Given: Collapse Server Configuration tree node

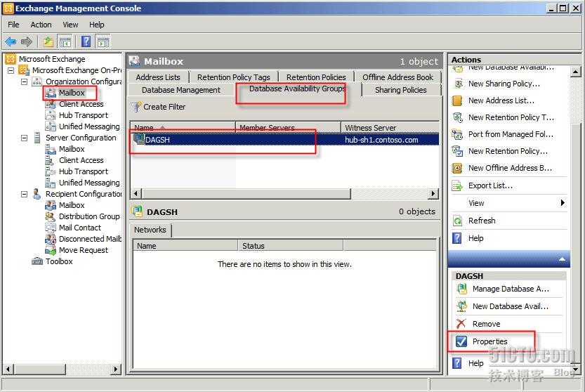Looking at the screenshot, I should pos(25,138).
